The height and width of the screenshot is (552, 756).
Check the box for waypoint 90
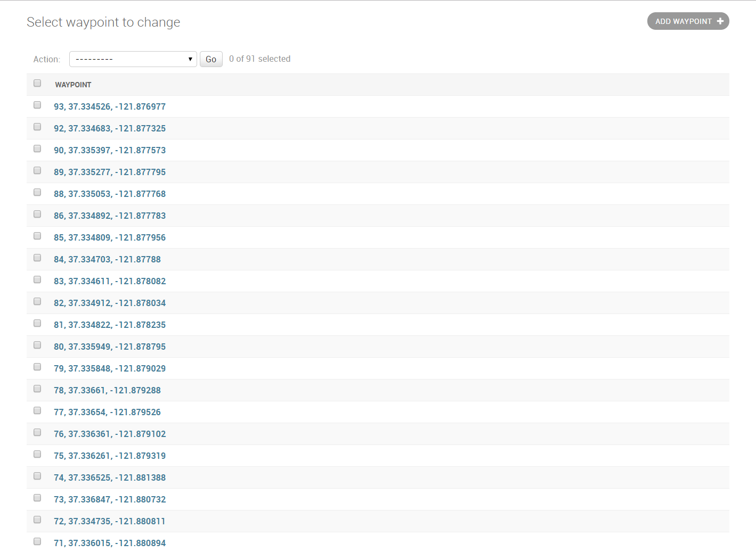tap(37, 149)
